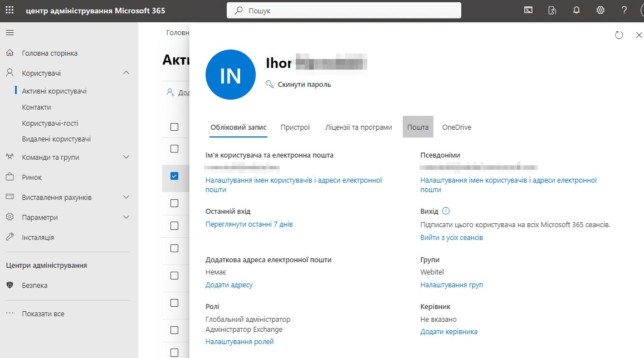Check the row checkbox just below the selected user
The height and width of the screenshot is (358, 644).
tap(174, 203)
